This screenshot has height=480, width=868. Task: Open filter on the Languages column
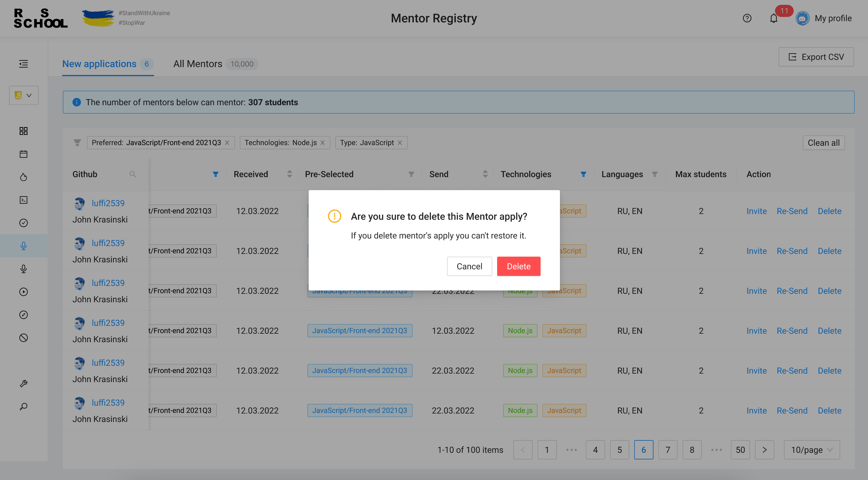[x=655, y=174]
